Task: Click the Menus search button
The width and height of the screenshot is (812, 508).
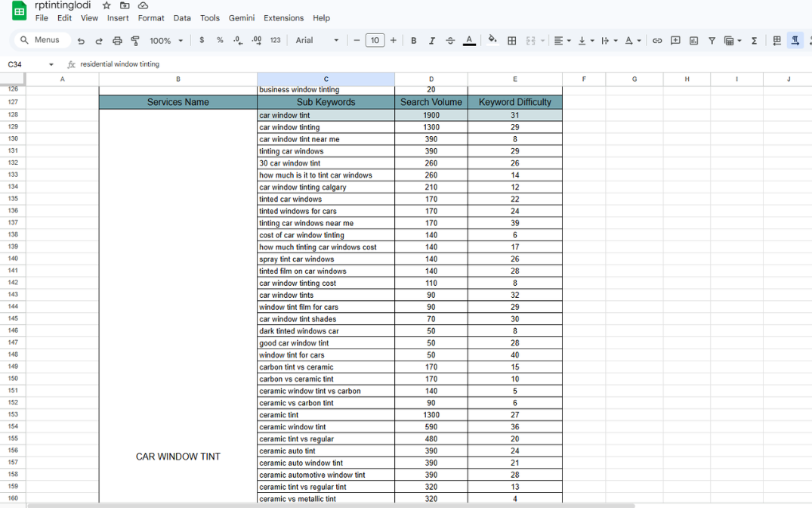Action: (40, 40)
